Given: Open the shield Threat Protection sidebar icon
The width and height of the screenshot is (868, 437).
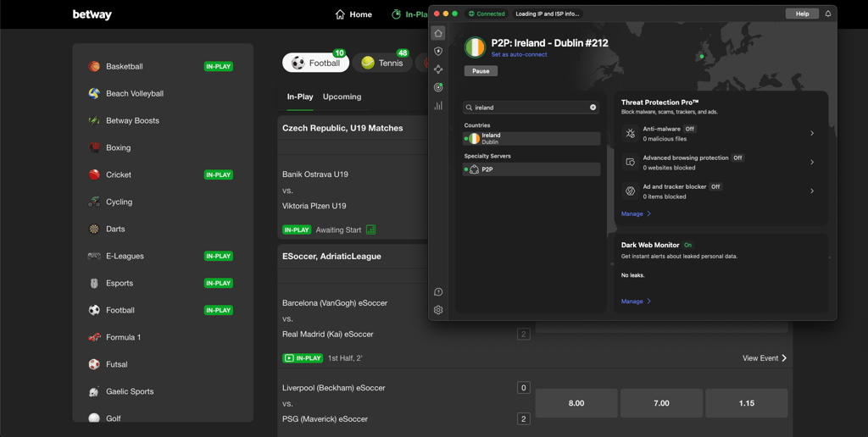Looking at the screenshot, I should (438, 52).
